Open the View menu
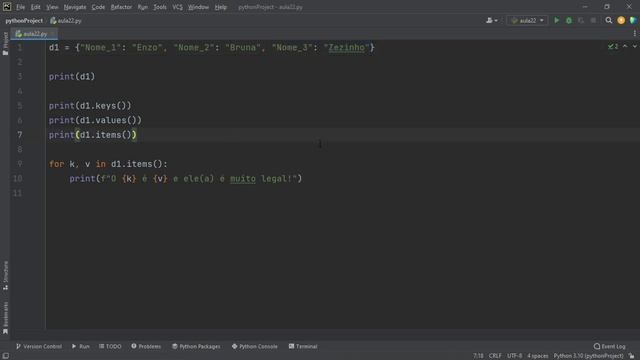This screenshot has height=360, width=640. (x=52, y=7)
